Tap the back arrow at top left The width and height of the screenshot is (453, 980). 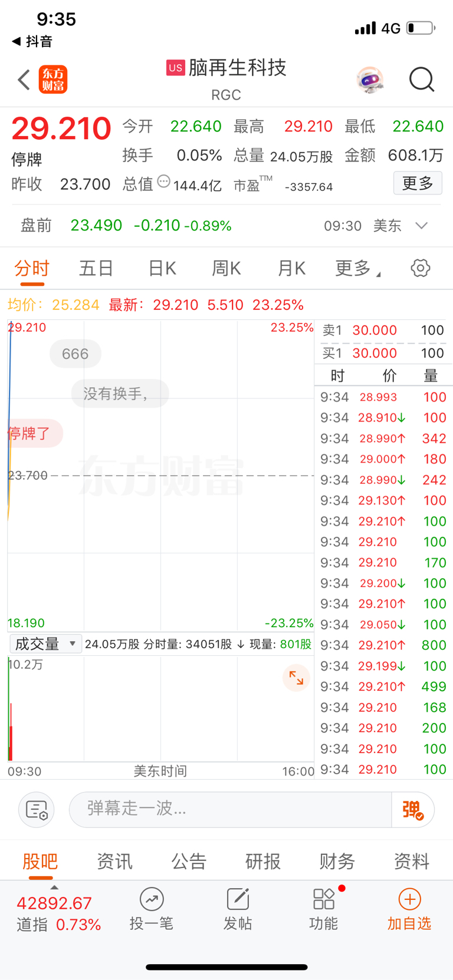tap(24, 80)
